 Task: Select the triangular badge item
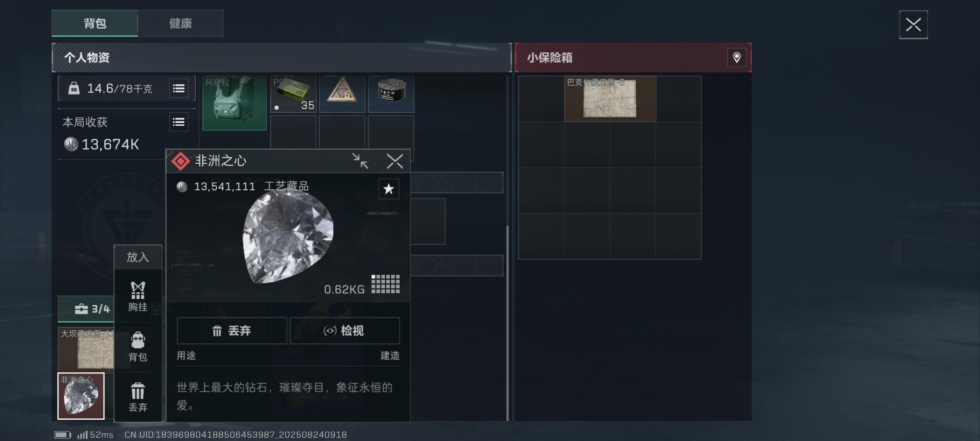coord(342,93)
